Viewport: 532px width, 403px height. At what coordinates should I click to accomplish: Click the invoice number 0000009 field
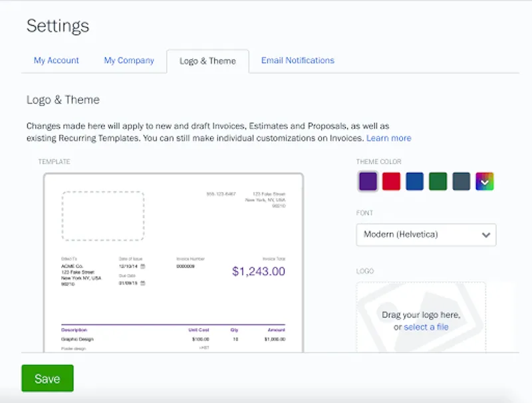186,266
